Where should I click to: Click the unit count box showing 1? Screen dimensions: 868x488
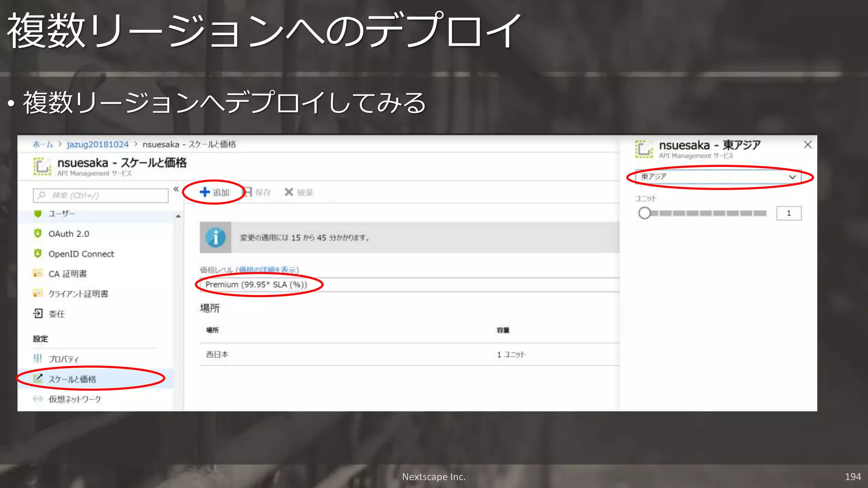pyautogui.click(x=788, y=213)
